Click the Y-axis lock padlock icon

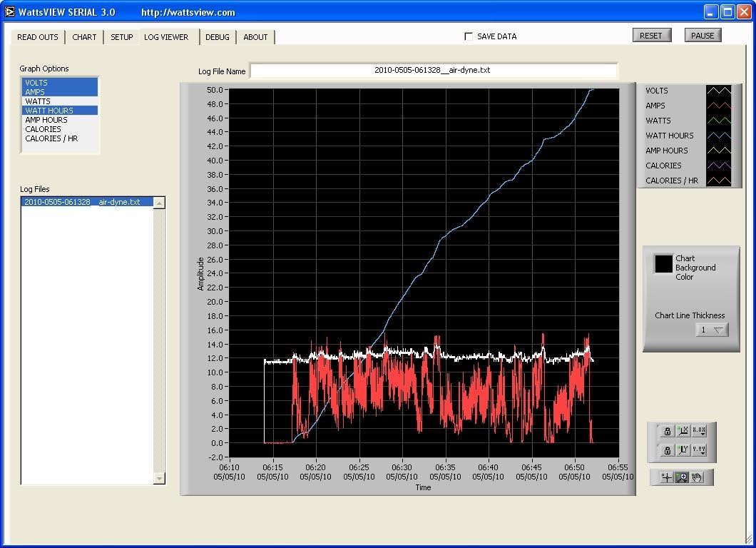[668, 450]
